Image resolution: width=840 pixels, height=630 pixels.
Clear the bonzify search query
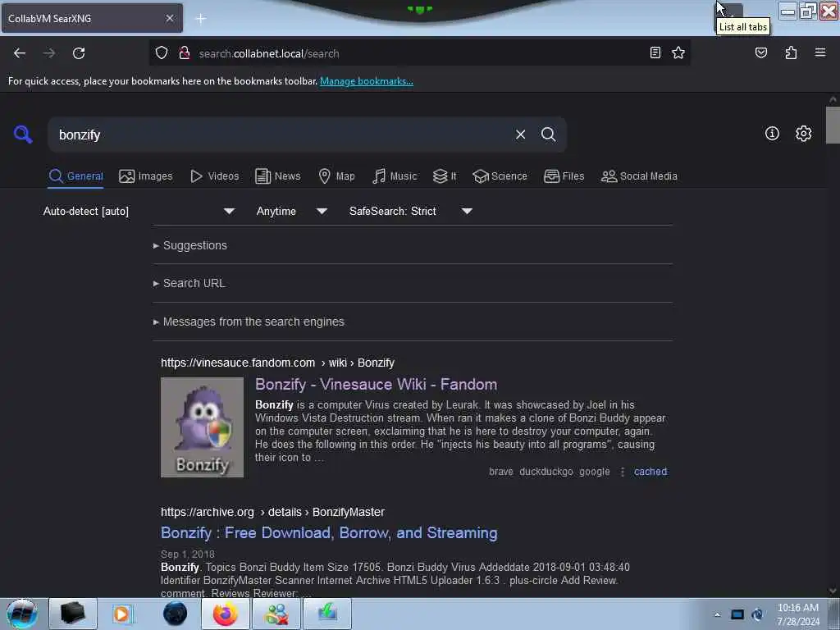520,135
